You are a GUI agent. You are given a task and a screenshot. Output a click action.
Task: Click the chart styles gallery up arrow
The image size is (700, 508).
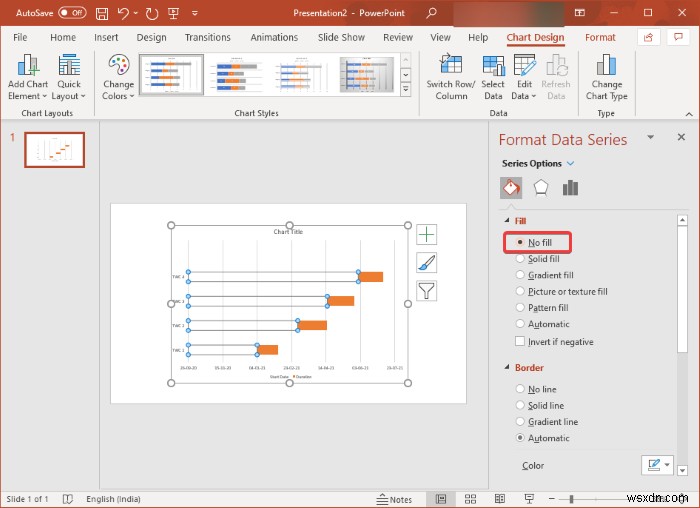click(x=405, y=59)
